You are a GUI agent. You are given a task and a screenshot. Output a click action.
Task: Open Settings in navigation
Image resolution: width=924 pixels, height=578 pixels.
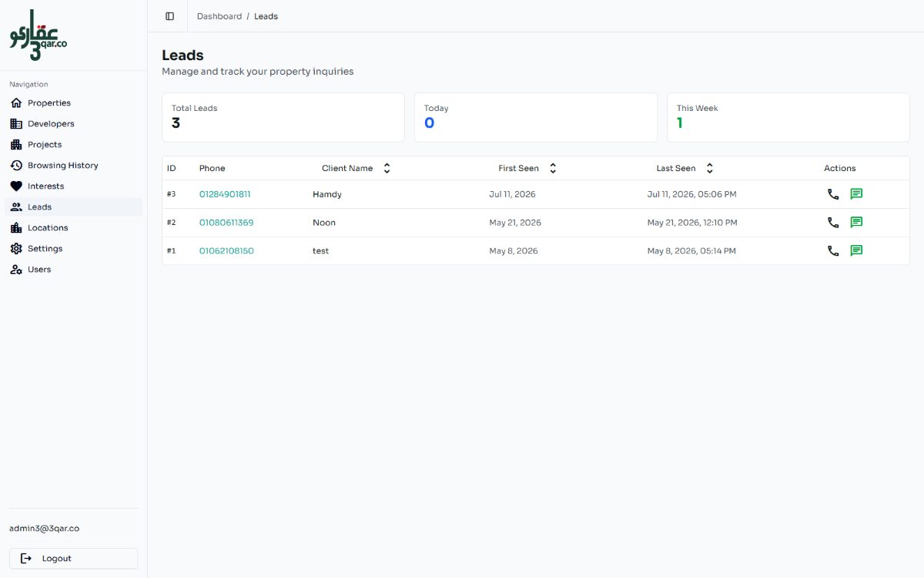coord(74,248)
